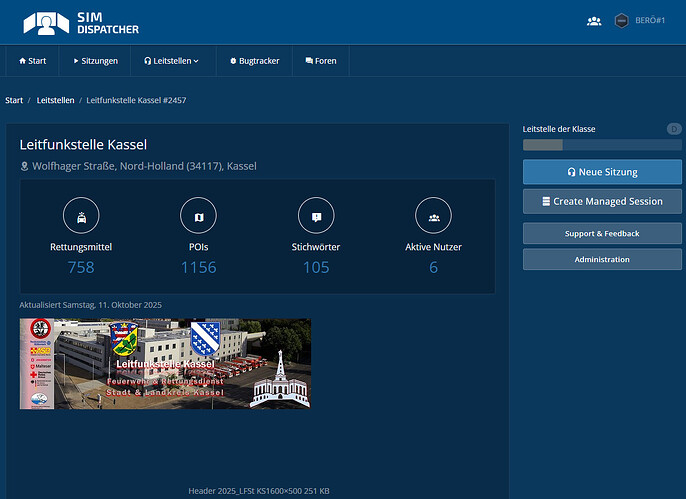Screen dimensions: 686x499
Task: Open the Administration button
Action: click(x=602, y=259)
